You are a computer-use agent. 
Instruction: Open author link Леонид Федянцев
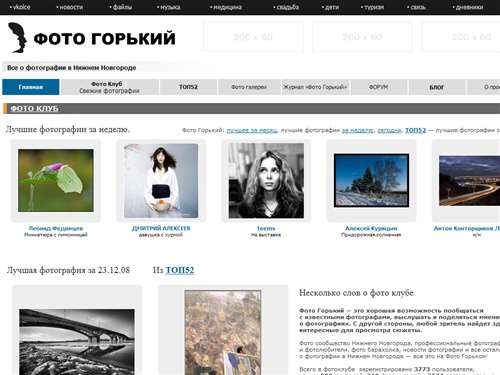[56, 228]
